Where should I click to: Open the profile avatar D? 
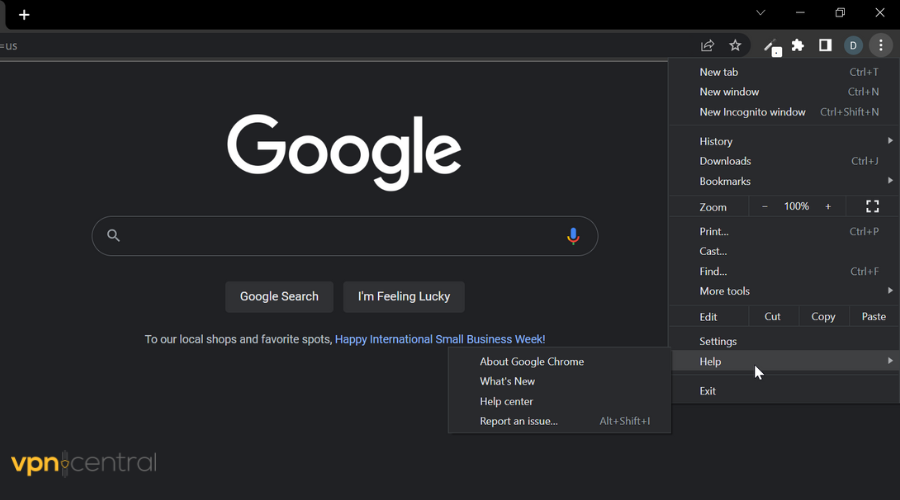[853, 45]
